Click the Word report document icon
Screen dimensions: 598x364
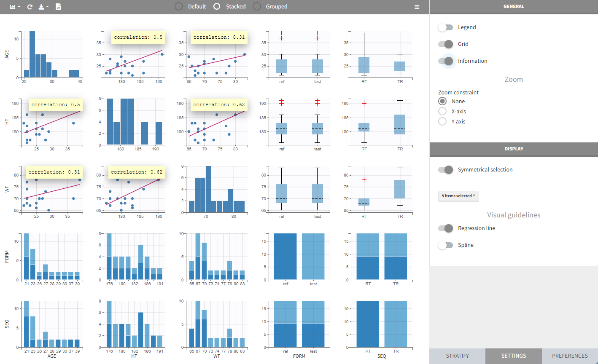[x=59, y=7]
